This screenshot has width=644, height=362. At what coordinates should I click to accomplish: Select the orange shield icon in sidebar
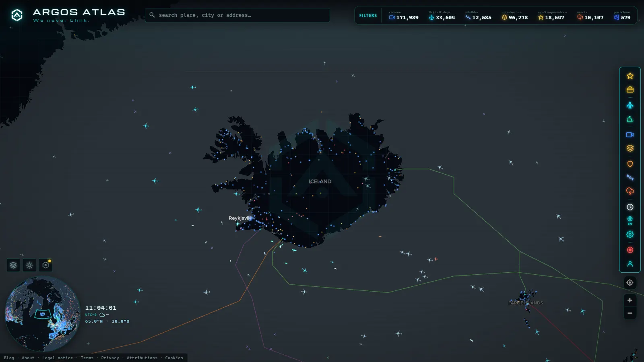(x=630, y=164)
